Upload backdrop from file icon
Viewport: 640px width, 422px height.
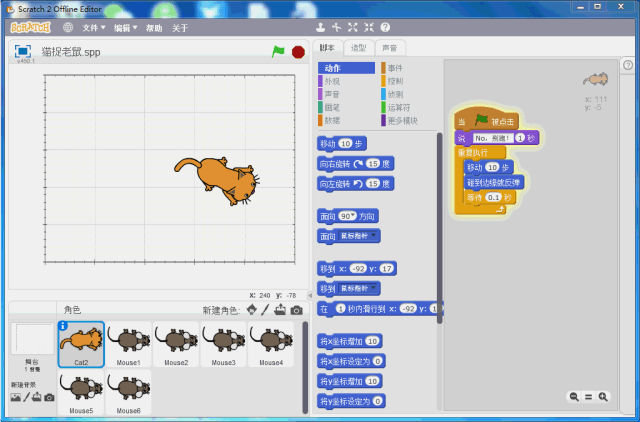click(x=37, y=397)
